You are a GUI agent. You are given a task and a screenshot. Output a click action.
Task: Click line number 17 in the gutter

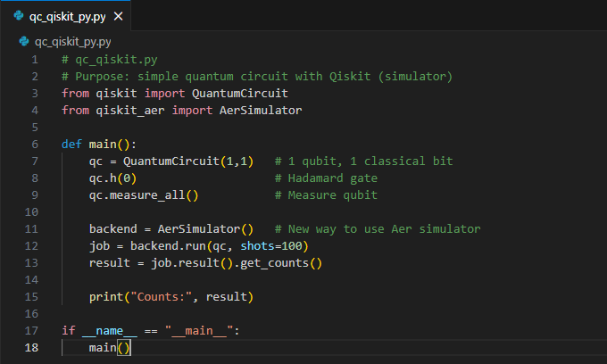[x=32, y=330]
